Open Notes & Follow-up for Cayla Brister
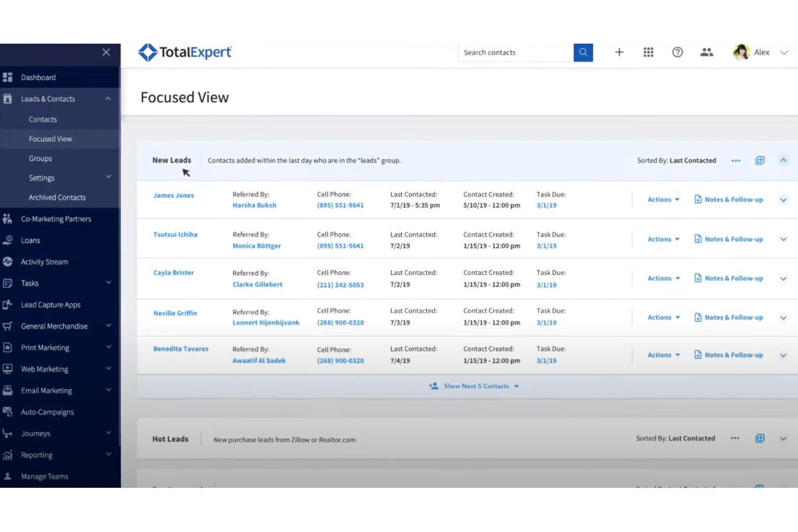 click(728, 278)
